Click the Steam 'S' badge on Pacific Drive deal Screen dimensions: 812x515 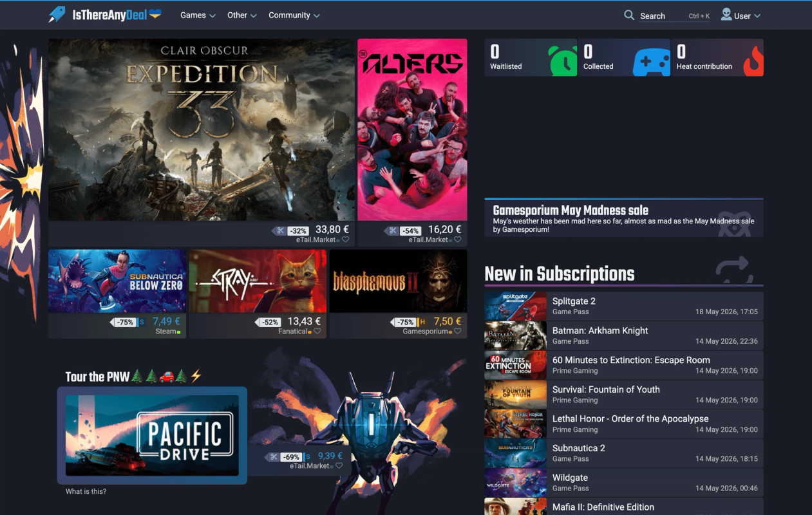point(308,457)
